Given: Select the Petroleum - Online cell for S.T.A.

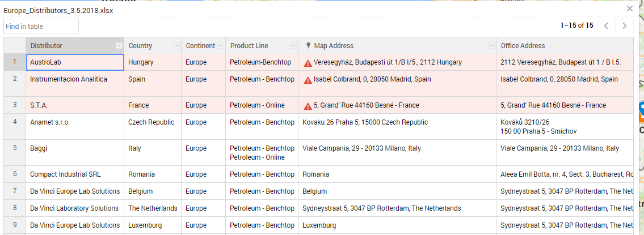Looking at the screenshot, I should point(262,105).
